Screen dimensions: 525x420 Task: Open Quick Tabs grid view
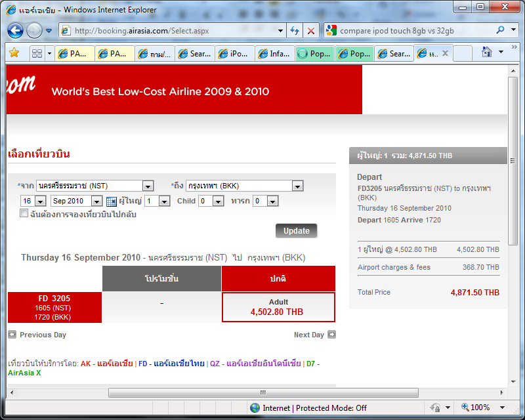(37, 53)
